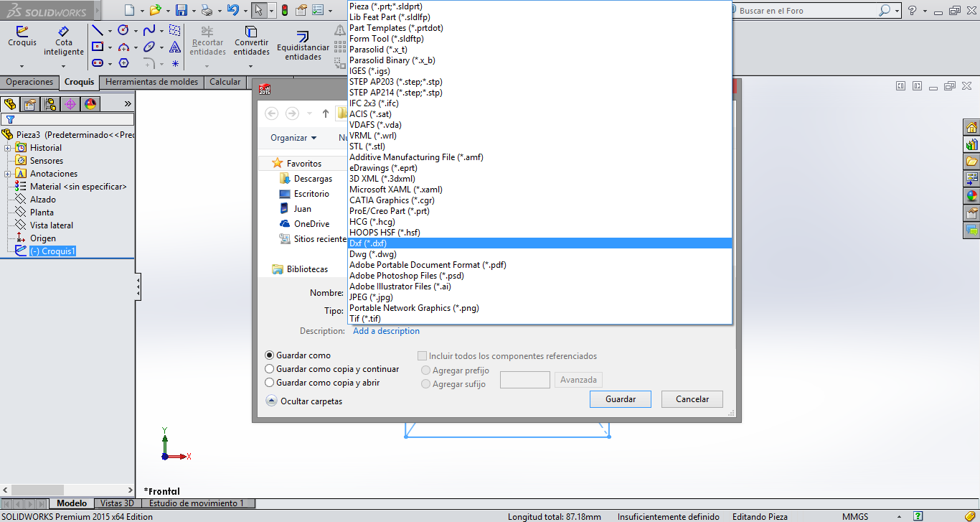Click the Buscar en el Foro search field
Screen dimensions: 980x522
pos(809,11)
